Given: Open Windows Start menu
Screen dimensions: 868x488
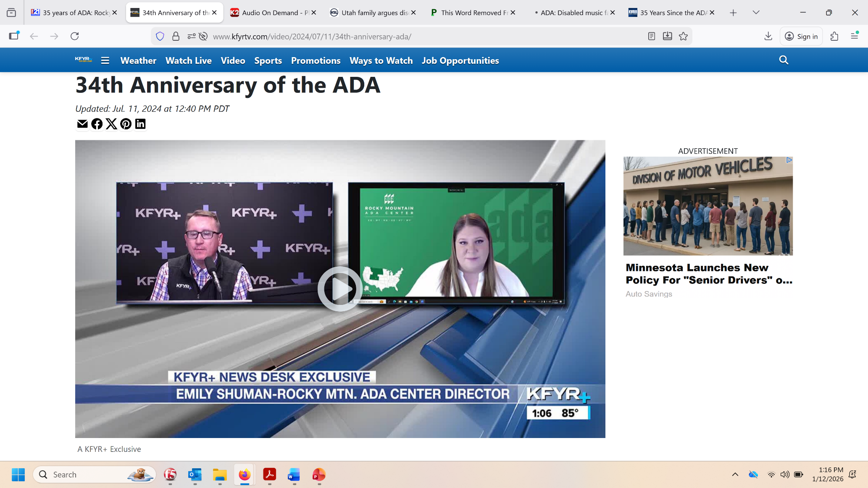Looking at the screenshot, I should coord(18,475).
